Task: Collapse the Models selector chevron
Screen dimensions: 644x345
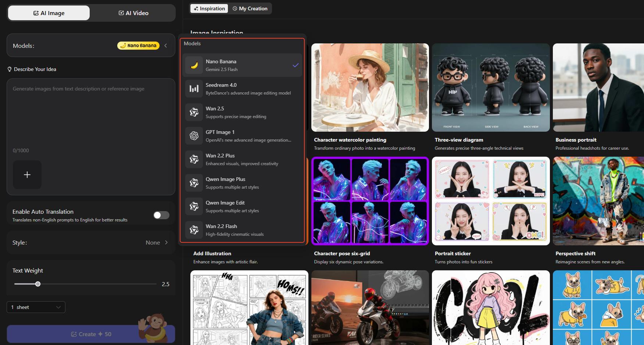Action: (x=166, y=46)
